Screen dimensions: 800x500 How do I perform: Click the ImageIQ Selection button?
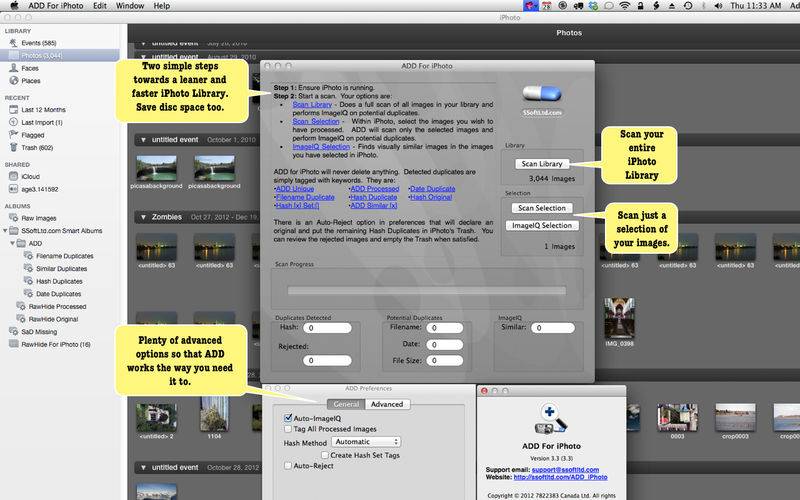[542, 226]
